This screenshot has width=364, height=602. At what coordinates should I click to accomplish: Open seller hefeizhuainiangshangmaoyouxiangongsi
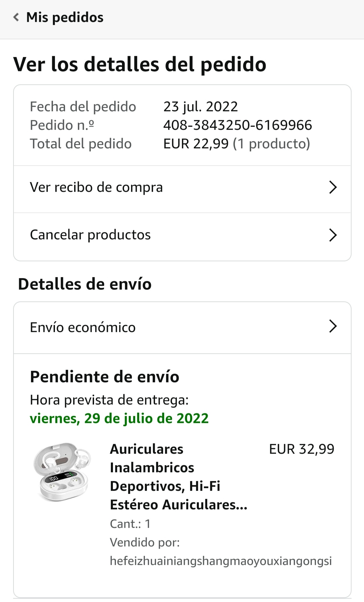[x=221, y=561]
